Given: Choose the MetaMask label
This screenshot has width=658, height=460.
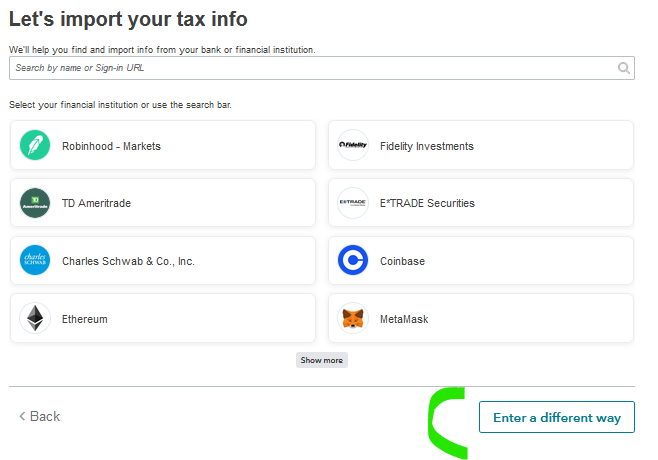Looking at the screenshot, I should pos(404,319).
